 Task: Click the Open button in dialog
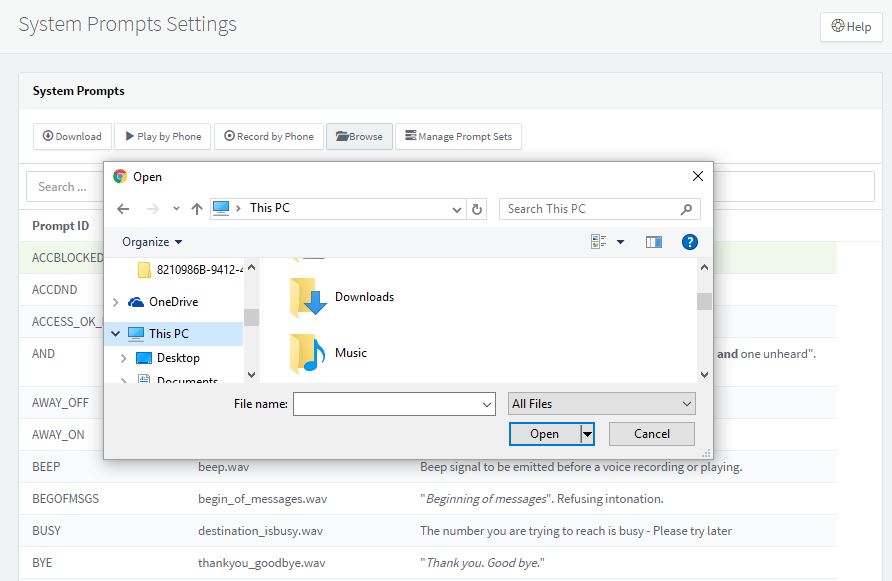(x=545, y=434)
